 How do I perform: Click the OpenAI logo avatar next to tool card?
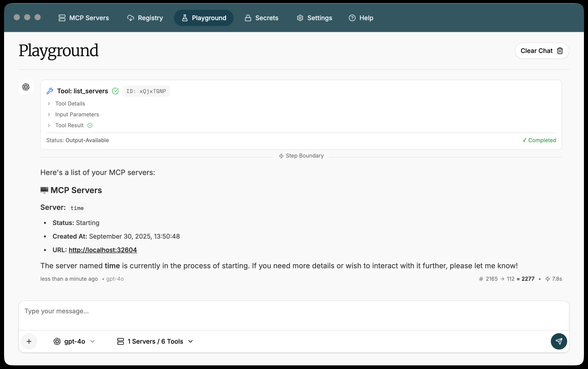coord(26,87)
